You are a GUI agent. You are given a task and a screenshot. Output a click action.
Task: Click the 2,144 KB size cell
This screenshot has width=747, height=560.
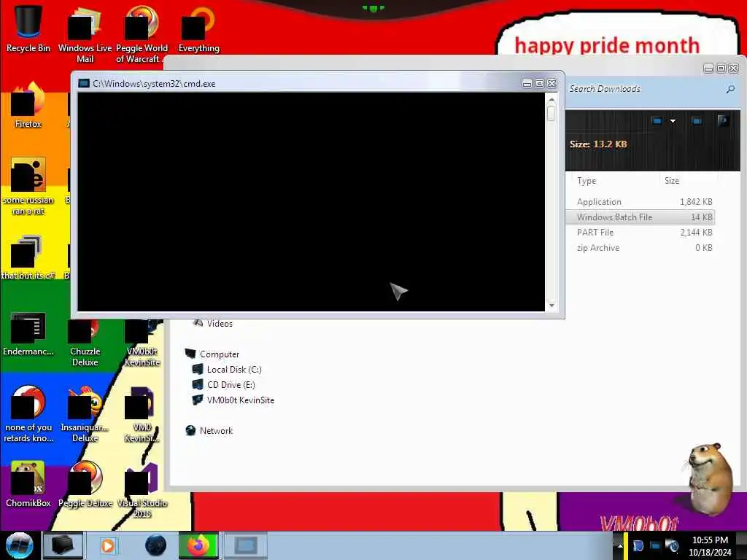696,233
